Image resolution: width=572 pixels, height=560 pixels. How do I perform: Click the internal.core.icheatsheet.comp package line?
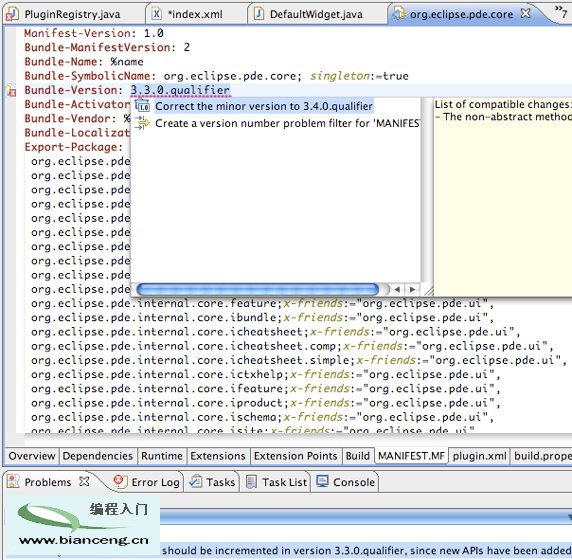tap(292, 346)
